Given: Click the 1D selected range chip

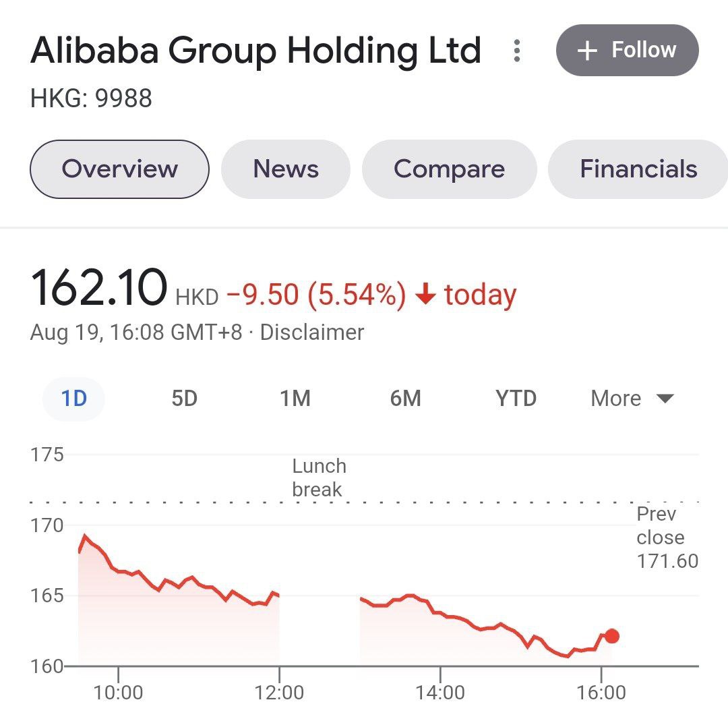Looking at the screenshot, I should [73, 398].
